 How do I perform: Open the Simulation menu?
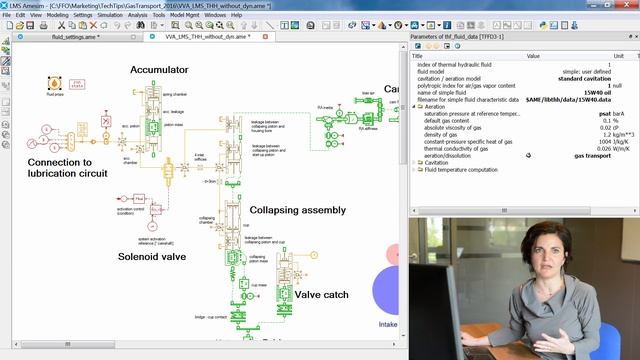tap(110, 15)
